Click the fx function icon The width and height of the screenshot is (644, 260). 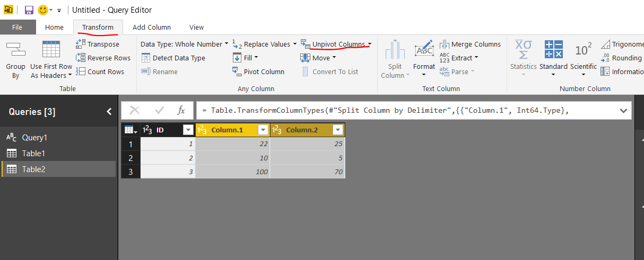coord(181,110)
